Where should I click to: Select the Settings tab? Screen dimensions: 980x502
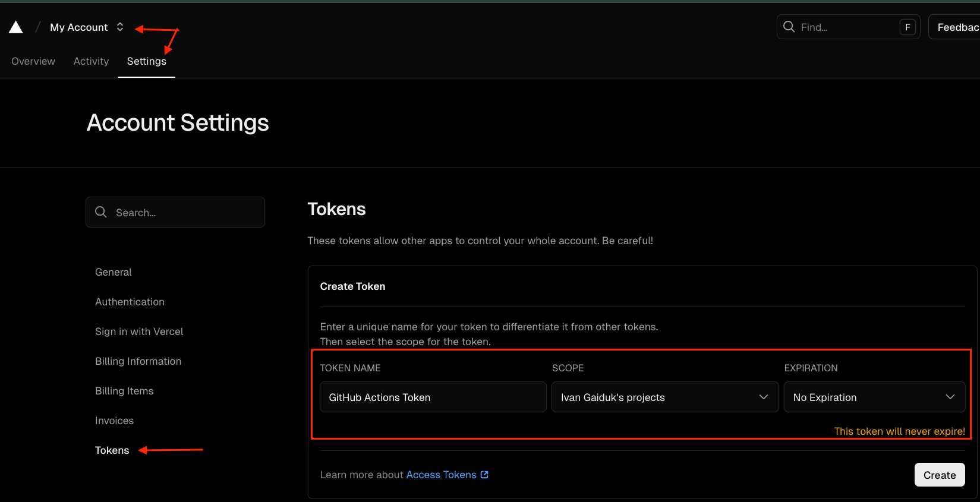(146, 61)
